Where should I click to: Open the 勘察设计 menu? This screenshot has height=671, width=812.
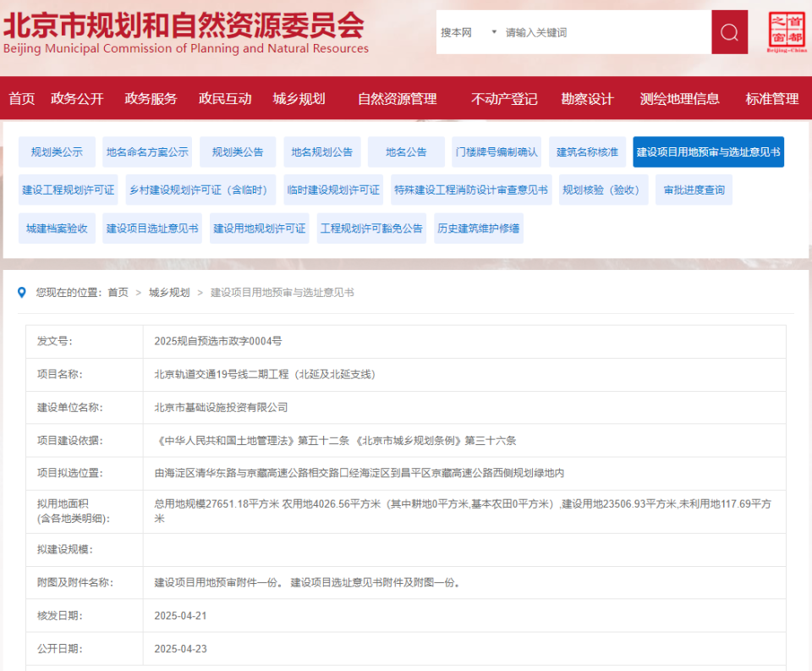click(x=587, y=98)
